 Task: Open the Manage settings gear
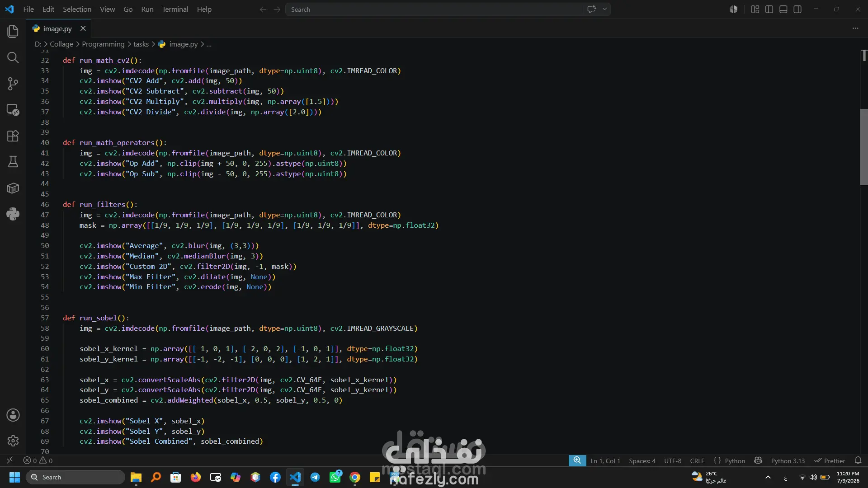(x=13, y=441)
